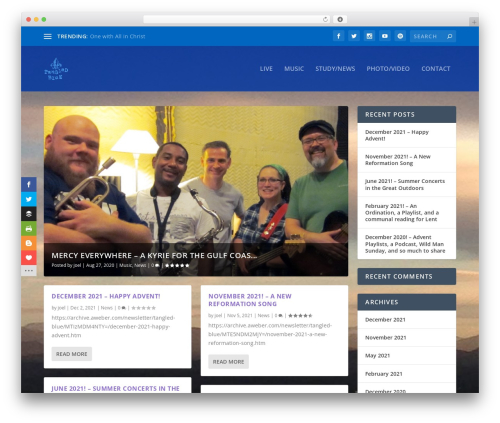
Task: Click star rating on featured post
Action: tap(177, 266)
